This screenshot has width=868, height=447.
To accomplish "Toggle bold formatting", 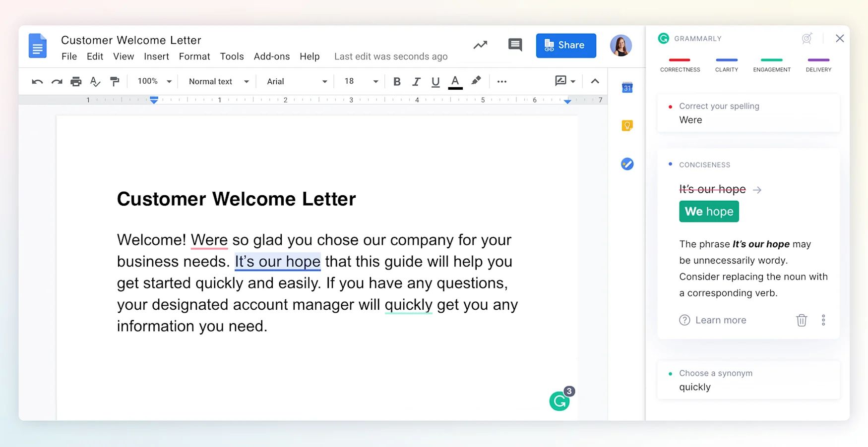I will click(397, 82).
